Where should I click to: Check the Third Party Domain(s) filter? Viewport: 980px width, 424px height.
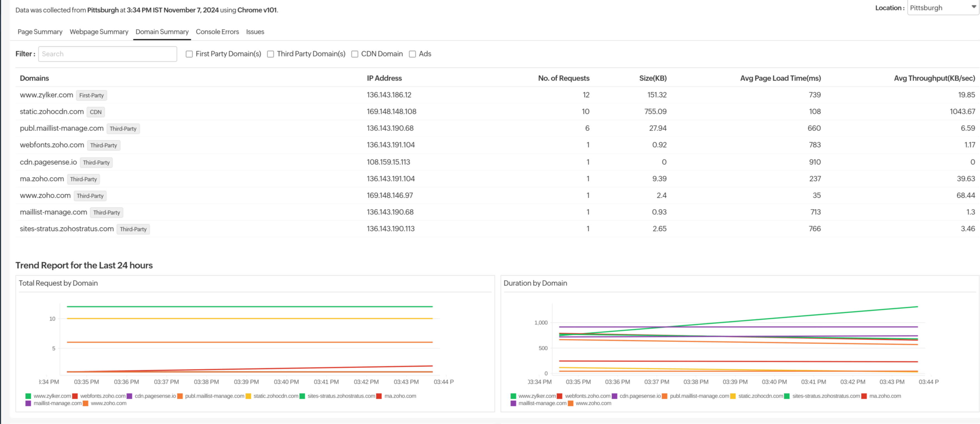pyautogui.click(x=270, y=54)
